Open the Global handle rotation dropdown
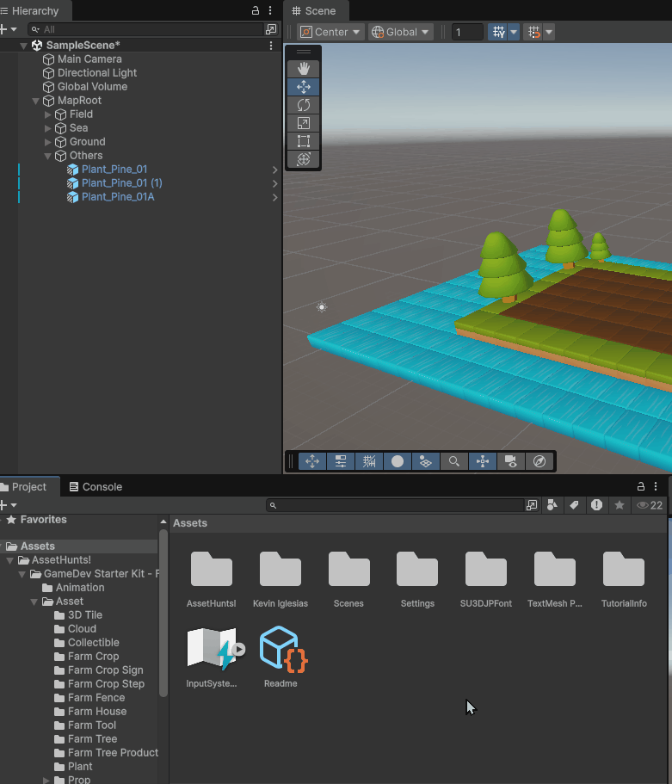The image size is (672, 784). [x=401, y=32]
